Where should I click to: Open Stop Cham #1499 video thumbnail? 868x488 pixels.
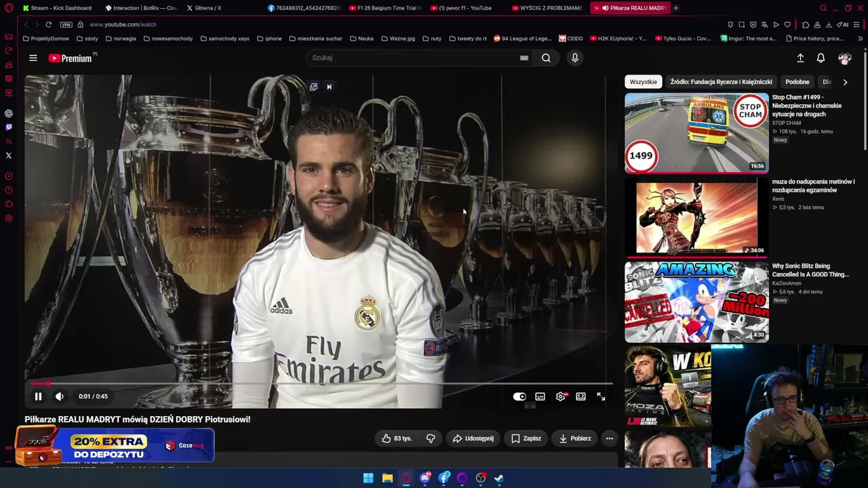(696, 133)
